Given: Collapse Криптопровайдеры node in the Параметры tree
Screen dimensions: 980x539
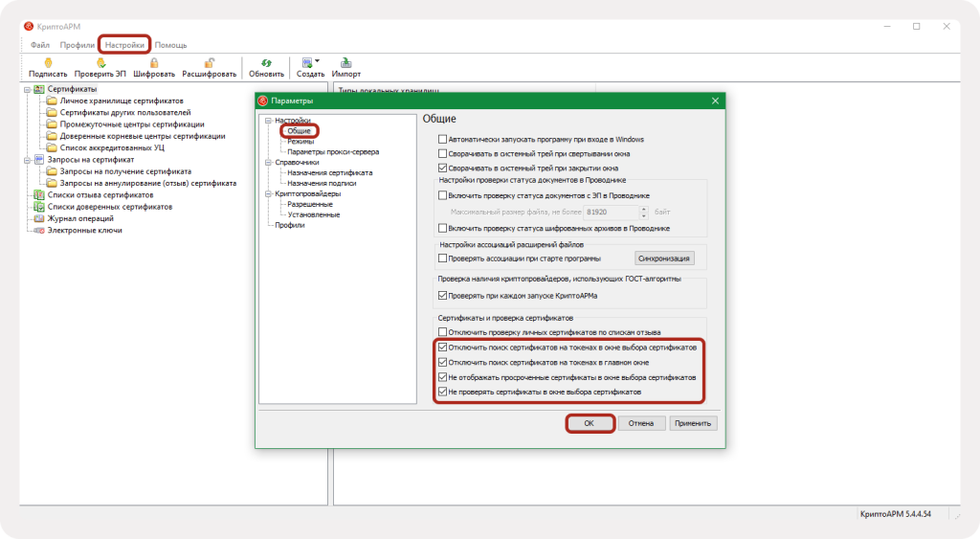Looking at the screenshot, I should point(268,193).
